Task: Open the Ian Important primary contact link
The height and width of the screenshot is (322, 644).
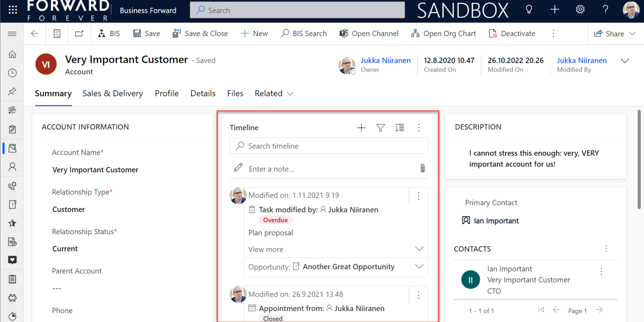Action: [496, 221]
